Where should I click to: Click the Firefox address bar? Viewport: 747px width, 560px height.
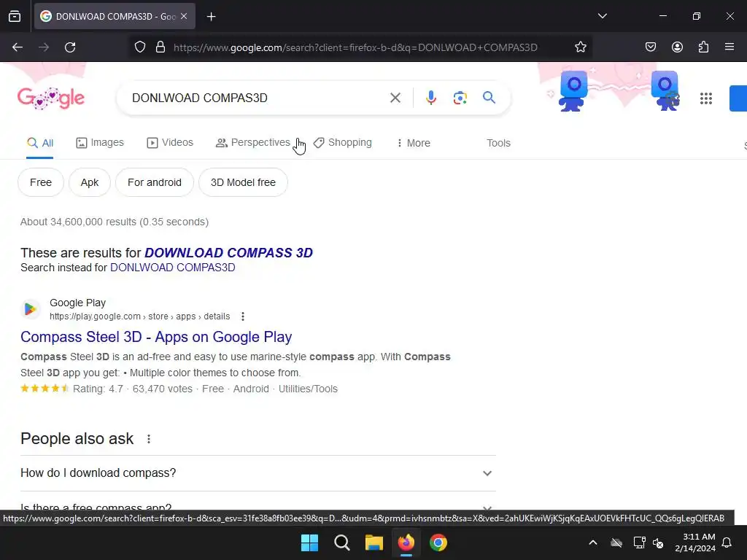point(355,47)
